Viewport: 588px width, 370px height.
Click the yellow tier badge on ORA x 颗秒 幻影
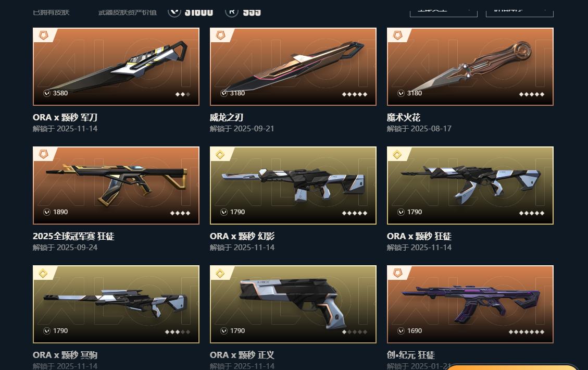point(220,154)
